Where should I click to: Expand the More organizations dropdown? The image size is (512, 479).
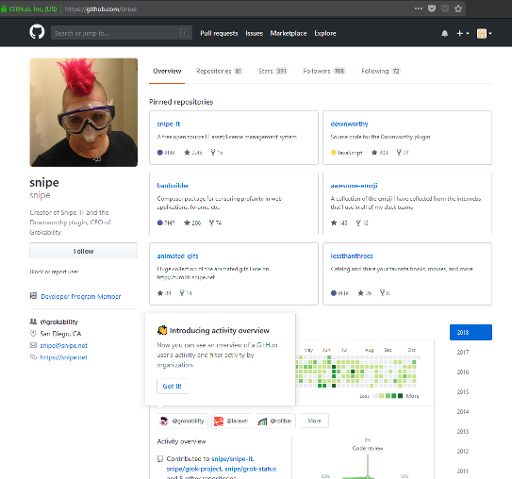click(x=314, y=421)
